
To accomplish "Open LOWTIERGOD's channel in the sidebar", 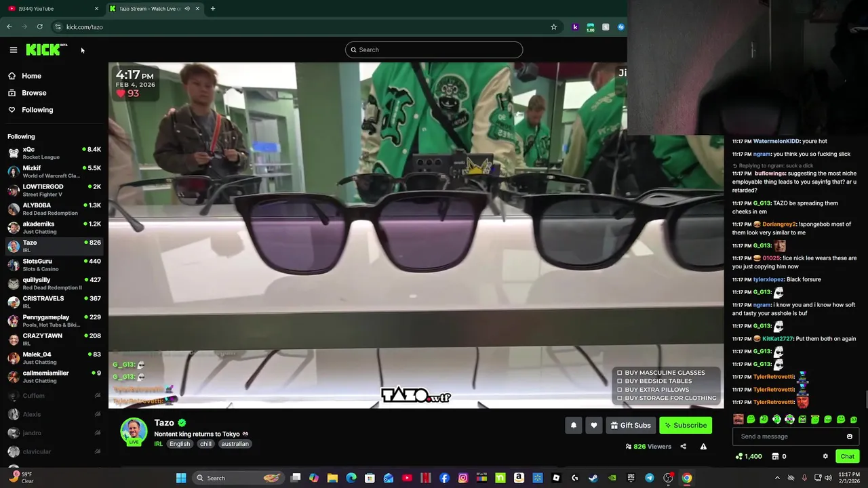I will 54,190.
